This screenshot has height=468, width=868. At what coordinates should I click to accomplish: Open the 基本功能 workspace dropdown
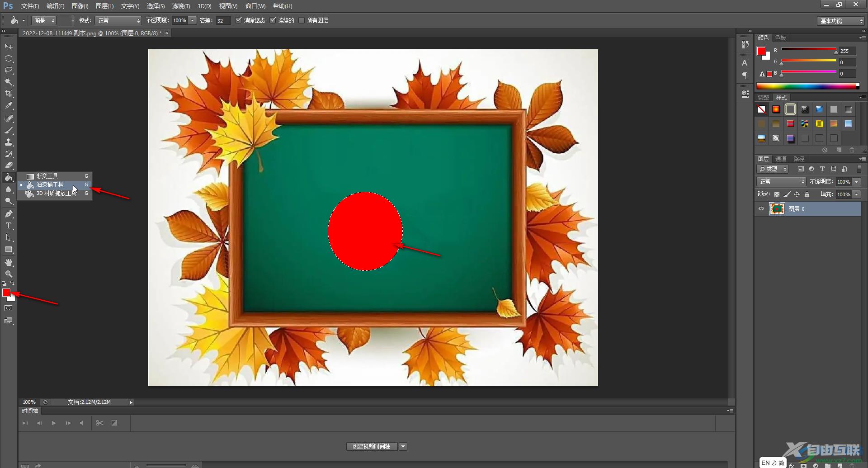[841, 21]
